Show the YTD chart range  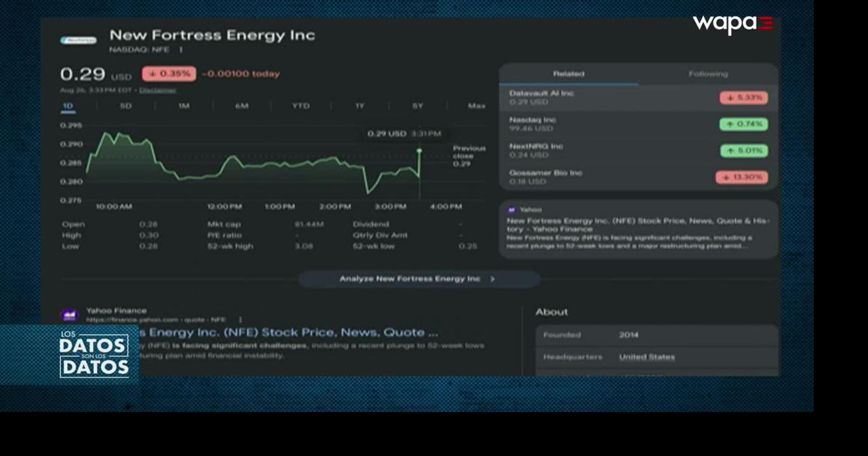pos(300,106)
